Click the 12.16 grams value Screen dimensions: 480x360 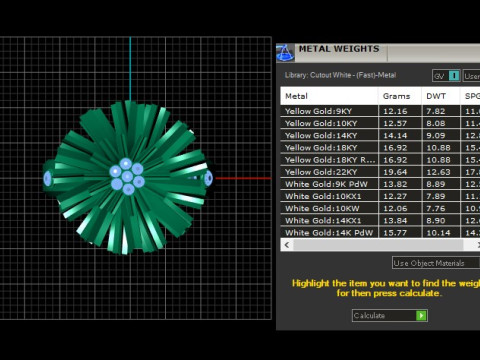395,111
